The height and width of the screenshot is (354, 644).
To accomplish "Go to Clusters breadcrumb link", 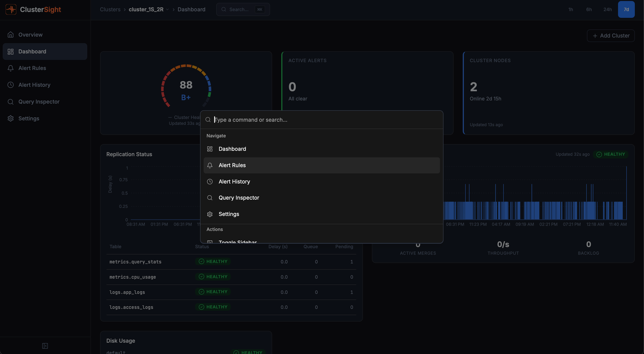I will pos(110,10).
